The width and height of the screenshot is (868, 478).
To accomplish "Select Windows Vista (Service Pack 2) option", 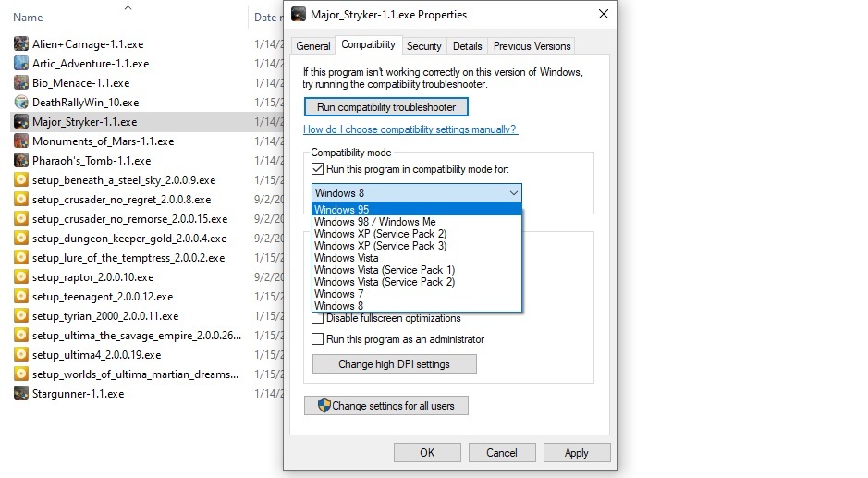I will 417,282.
